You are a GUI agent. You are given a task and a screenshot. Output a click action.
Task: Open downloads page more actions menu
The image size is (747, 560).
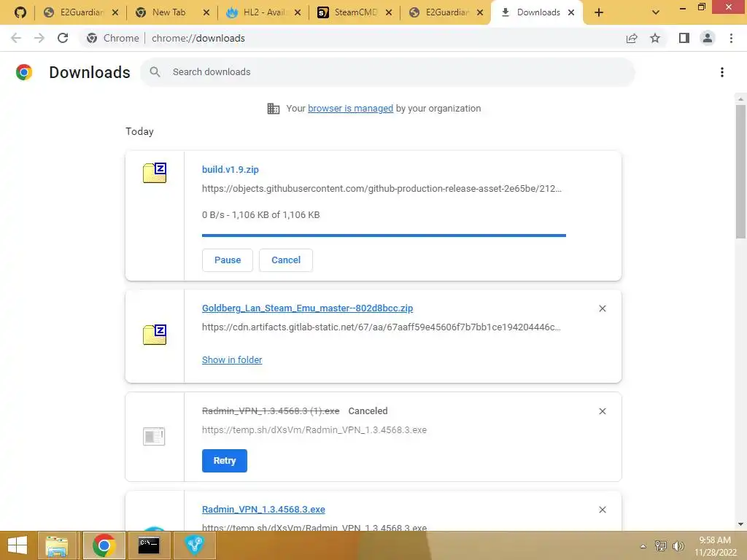click(x=722, y=72)
